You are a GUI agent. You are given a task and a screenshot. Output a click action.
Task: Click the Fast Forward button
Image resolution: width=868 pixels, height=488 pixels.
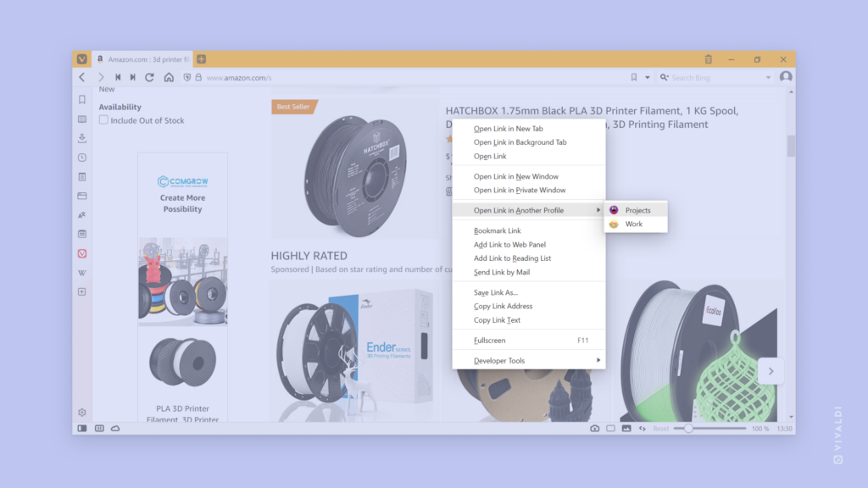[133, 77]
